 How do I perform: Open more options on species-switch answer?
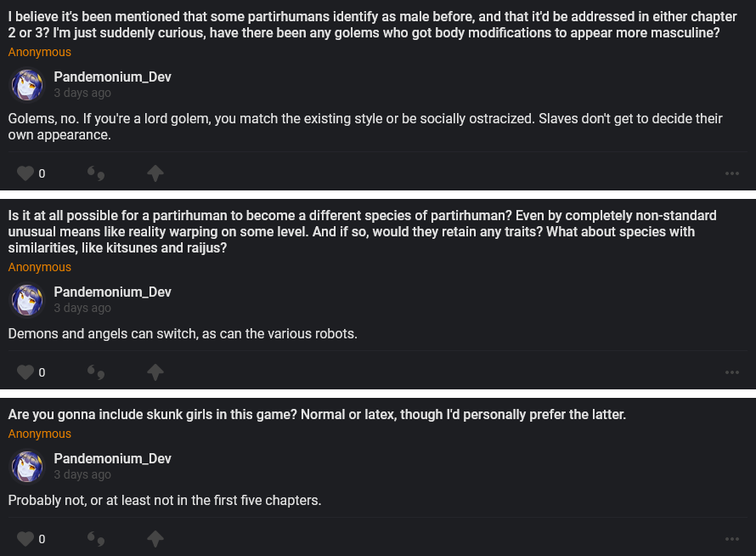tap(732, 372)
